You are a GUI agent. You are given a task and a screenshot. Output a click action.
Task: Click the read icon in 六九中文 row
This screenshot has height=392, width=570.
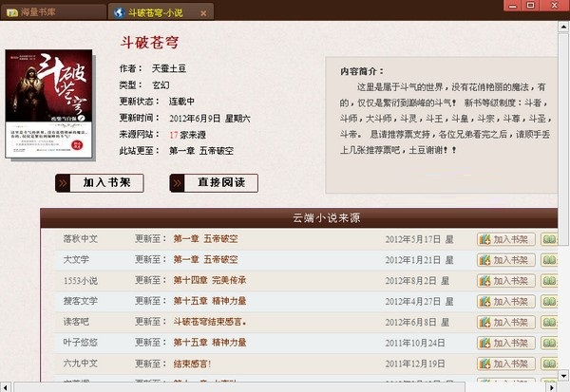[549, 364]
